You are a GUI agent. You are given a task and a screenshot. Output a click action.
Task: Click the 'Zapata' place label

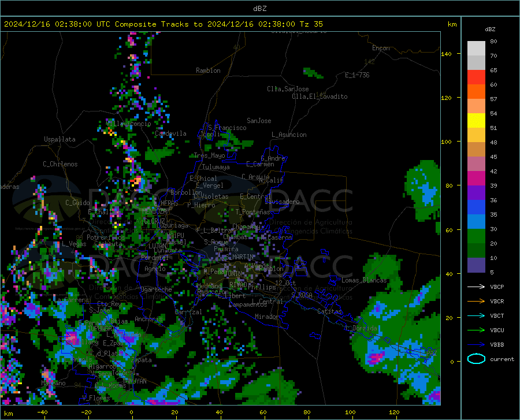tap(142, 360)
